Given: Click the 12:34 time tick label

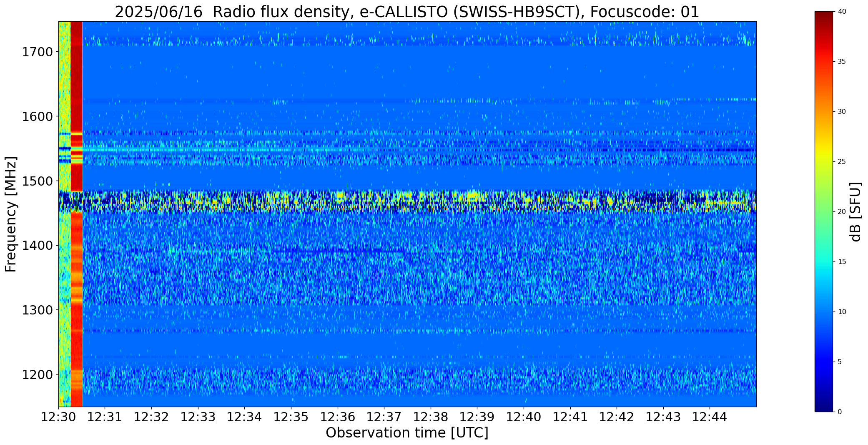Looking at the screenshot, I should pyautogui.click(x=245, y=417).
